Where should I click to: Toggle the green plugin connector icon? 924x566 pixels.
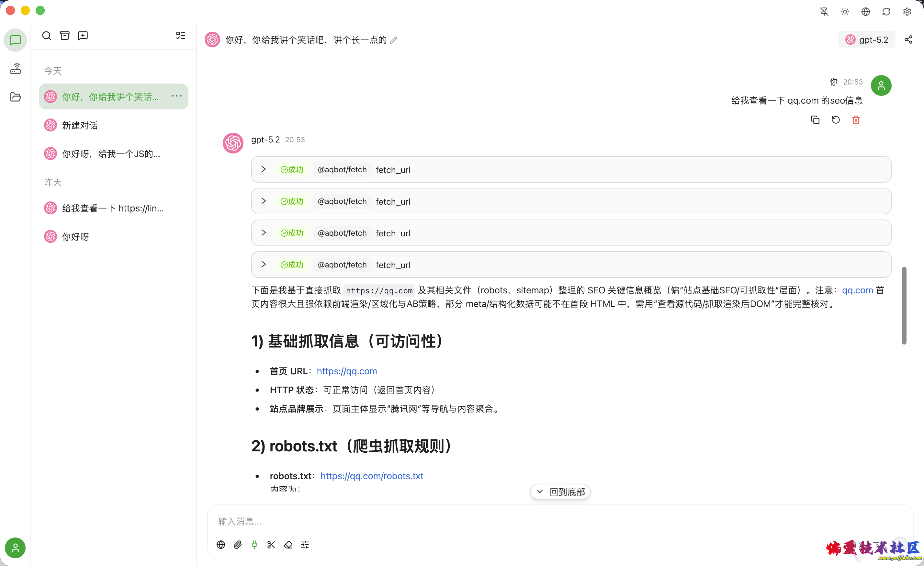point(254,545)
